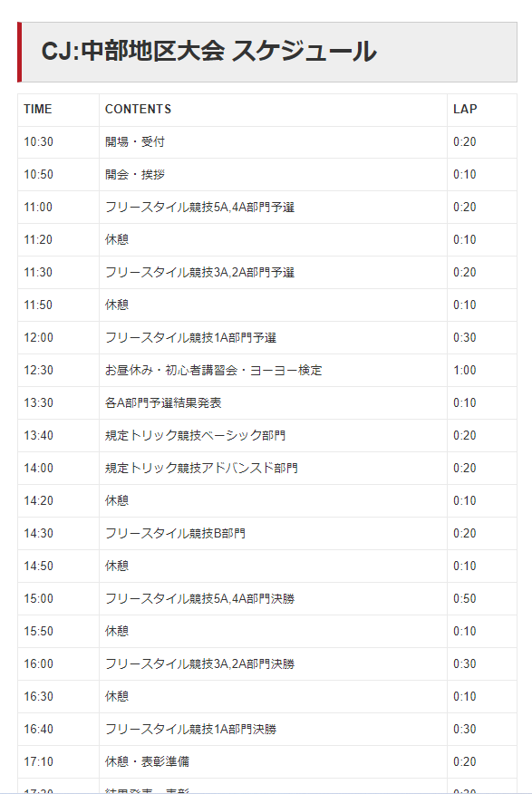Click the CJ:中部地区大会 スケジュール heading
Image resolution: width=532 pixels, height=794 pixels.
tap(208, 52)
